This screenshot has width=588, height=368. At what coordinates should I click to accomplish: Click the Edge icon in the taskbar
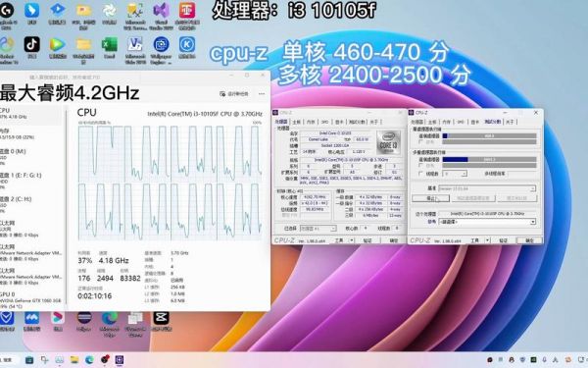[x=89, y=360]
